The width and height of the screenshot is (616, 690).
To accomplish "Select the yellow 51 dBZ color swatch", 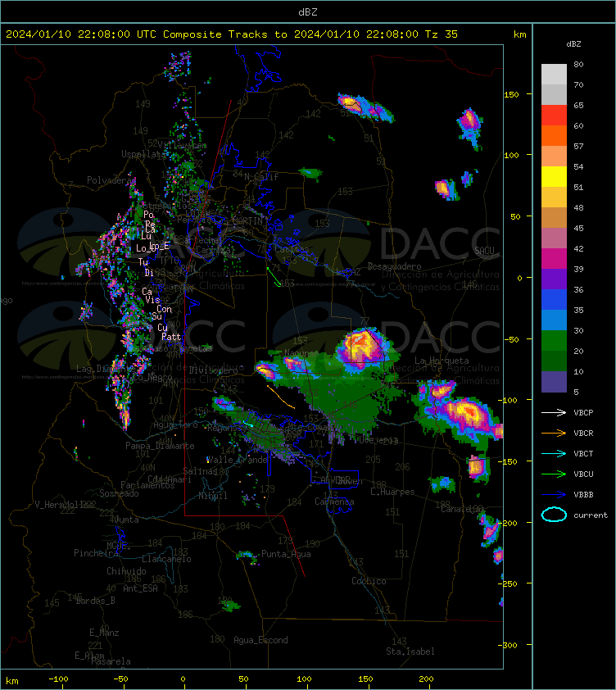I will [554, 176].
